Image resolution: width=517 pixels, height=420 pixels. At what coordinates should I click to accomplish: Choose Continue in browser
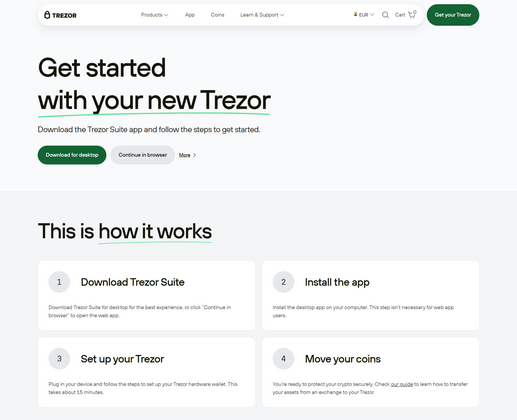(143, 155)
